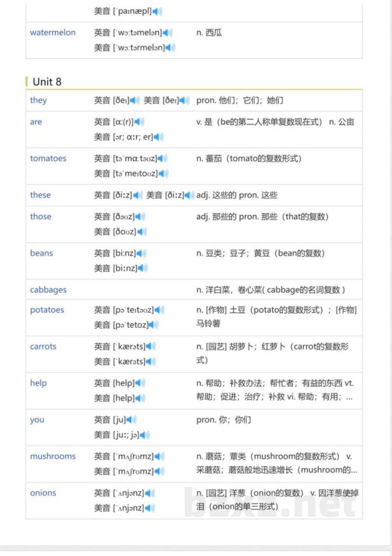The image size is (392, 556).
Task: Select the definition 'pron. 他们; 它们; 她们'
Action: (240, 101)
